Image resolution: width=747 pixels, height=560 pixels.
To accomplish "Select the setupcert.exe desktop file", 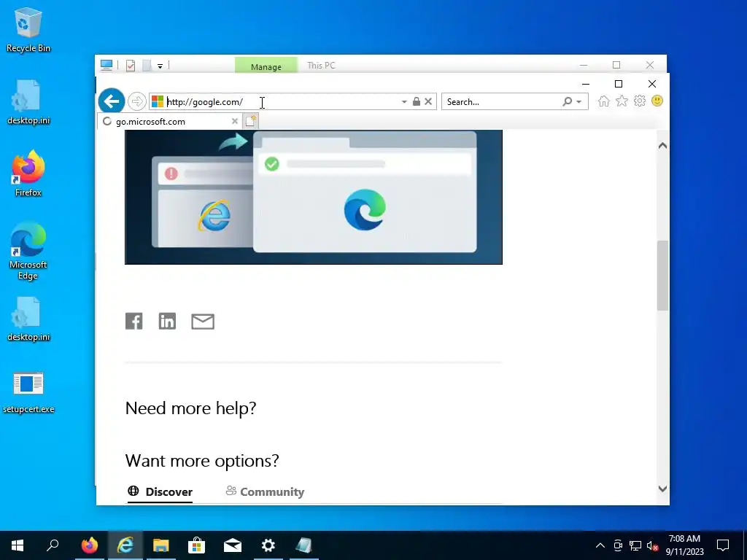I will tap(28, 392).
